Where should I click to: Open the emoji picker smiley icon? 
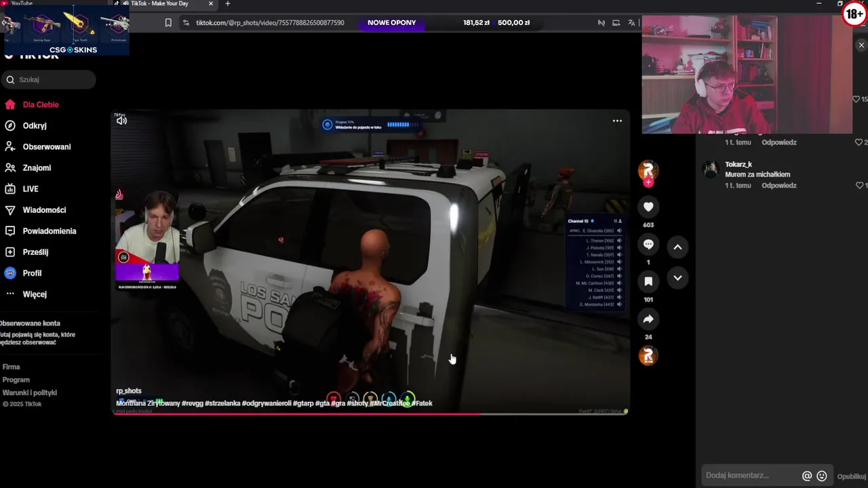pos(822,476)
